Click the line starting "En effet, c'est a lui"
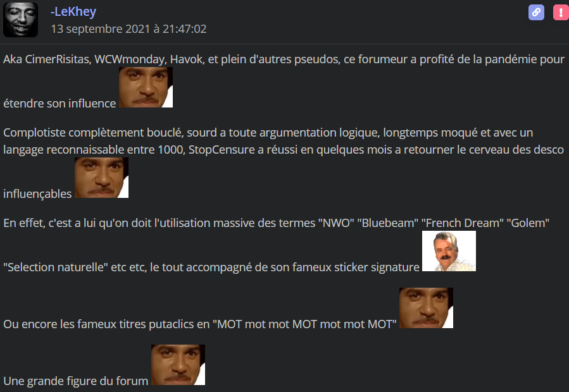 pos(276,223)
